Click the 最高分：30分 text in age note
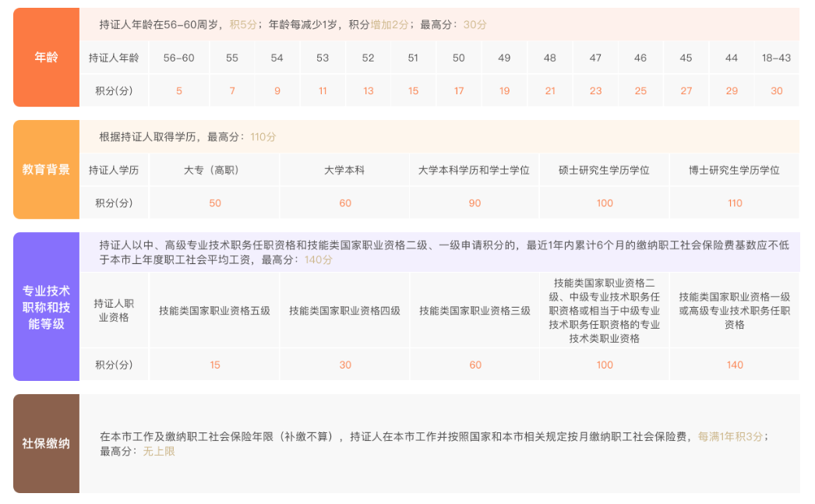815x504 pixels. pyautogui.click(x=453, y=24)
